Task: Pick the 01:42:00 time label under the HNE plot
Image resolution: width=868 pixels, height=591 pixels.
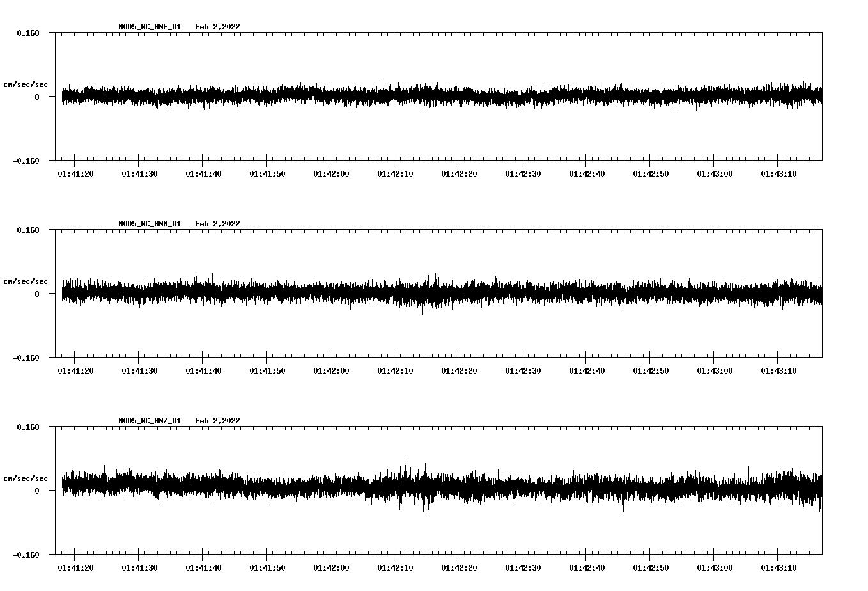Action: coord(331,174)
